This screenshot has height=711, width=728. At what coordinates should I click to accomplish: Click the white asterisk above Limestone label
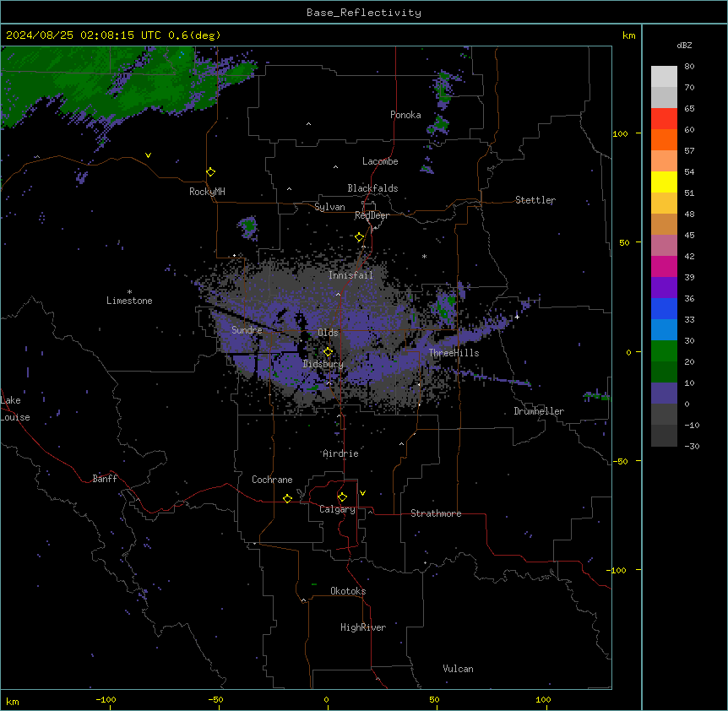pos(129,292)
